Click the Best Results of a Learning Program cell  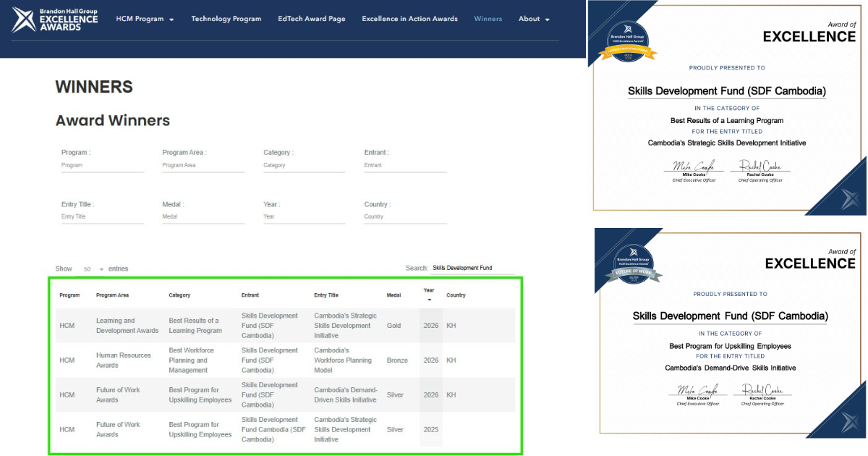pyautogui.click(x=195, y=326)
